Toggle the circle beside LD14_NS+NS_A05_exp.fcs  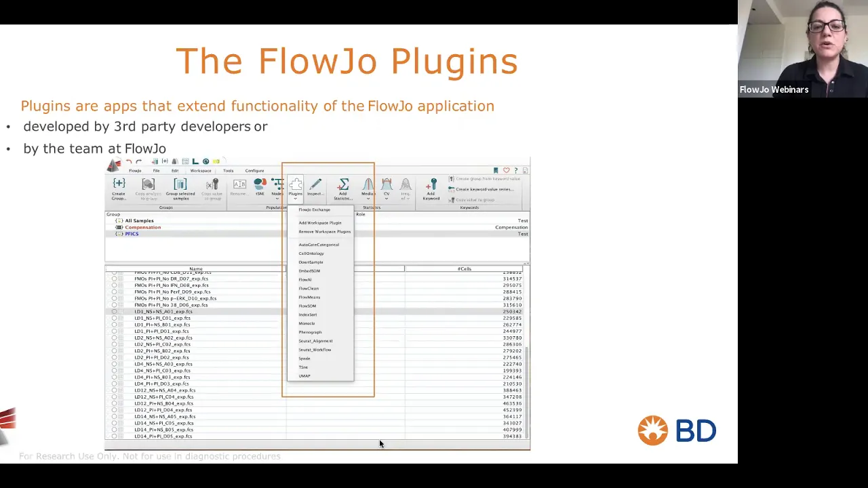114,417
